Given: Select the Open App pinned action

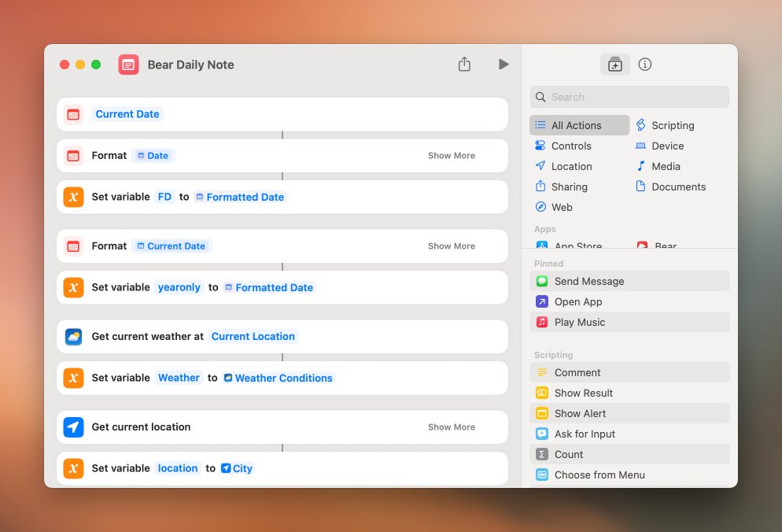Looking at the screenshot, I should [629, 301].
